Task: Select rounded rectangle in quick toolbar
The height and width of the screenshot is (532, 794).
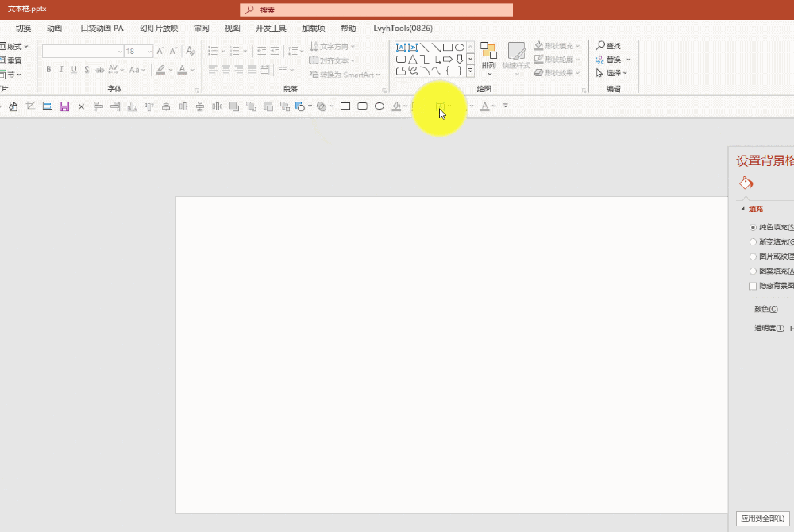Action: [363, 106]
